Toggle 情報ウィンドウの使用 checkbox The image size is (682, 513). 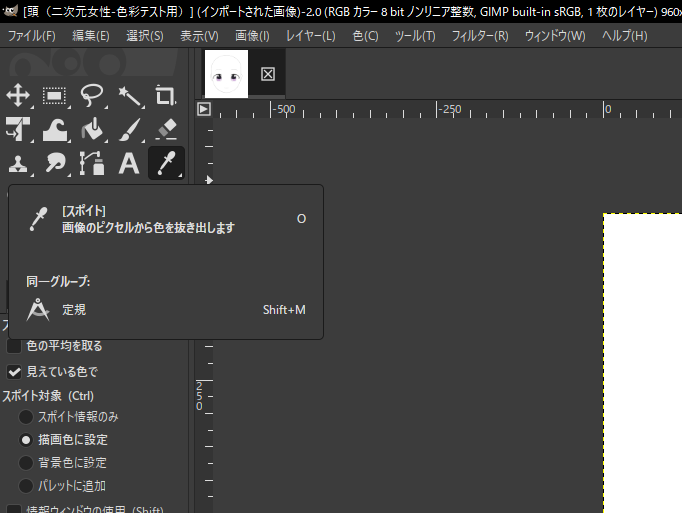click(14, 510)
